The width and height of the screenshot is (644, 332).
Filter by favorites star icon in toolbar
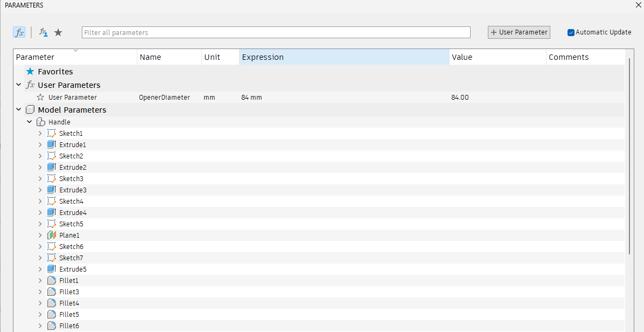point(58,32)
